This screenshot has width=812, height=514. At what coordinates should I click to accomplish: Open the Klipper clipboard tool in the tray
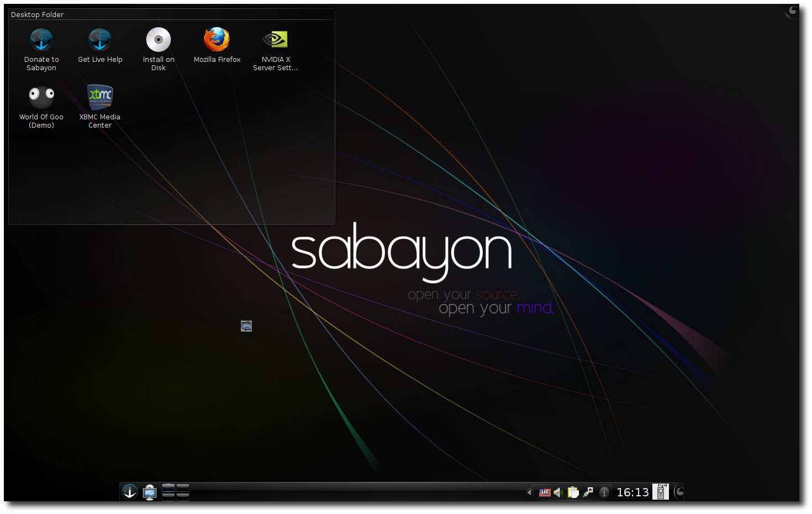573,491
